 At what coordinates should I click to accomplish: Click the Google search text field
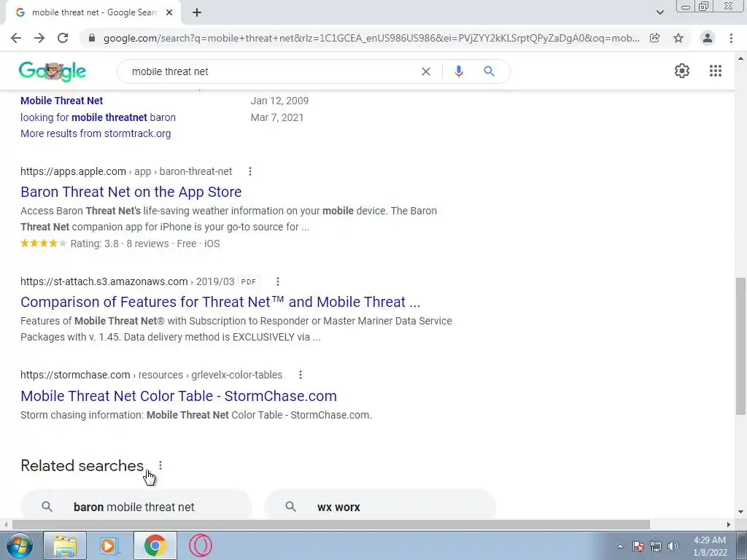pos(271,71)
